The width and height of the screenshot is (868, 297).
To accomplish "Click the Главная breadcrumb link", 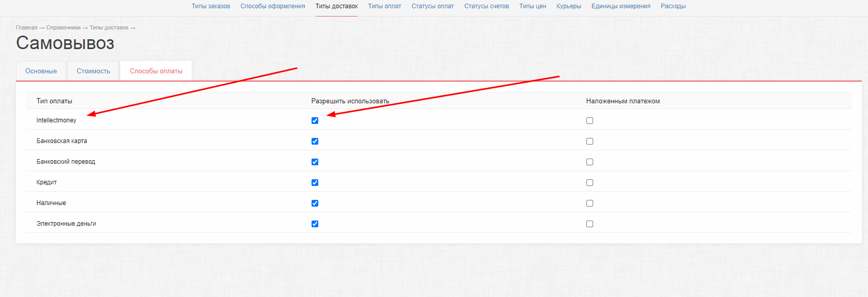I will (26, 28).
